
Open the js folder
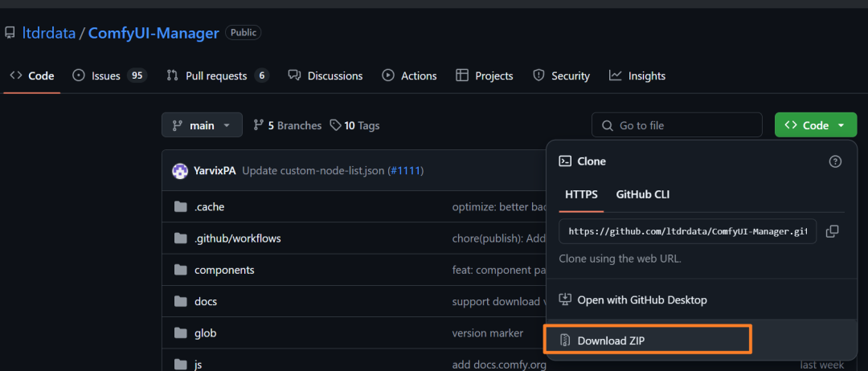tap(199, 365)
